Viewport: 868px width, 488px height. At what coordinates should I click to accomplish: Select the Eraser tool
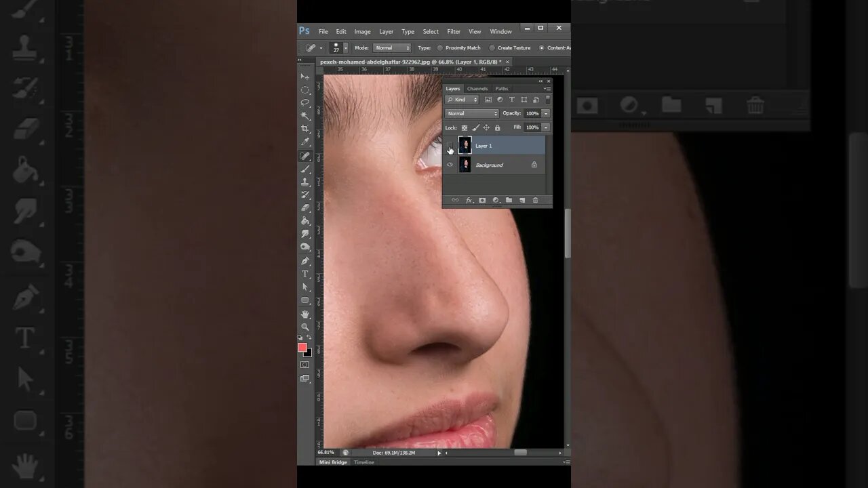coord(305,208)
